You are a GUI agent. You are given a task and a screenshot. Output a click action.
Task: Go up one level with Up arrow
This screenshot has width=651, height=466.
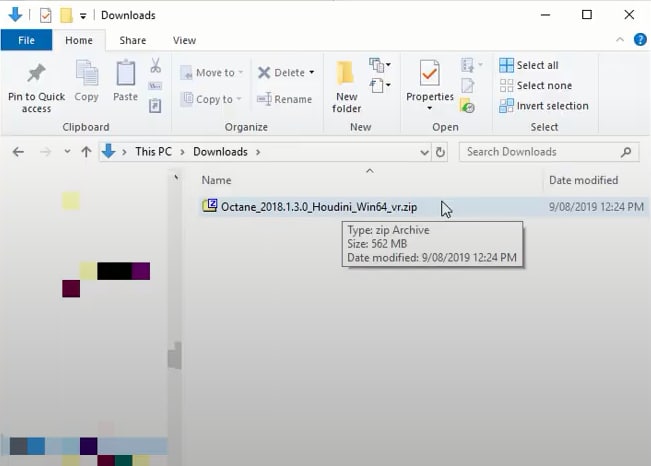point(86,152)
